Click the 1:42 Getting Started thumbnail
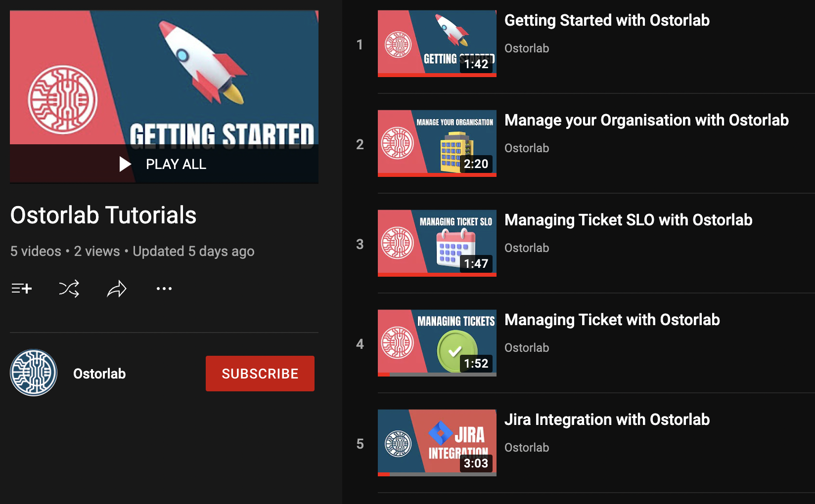 (x=437, y=43)
